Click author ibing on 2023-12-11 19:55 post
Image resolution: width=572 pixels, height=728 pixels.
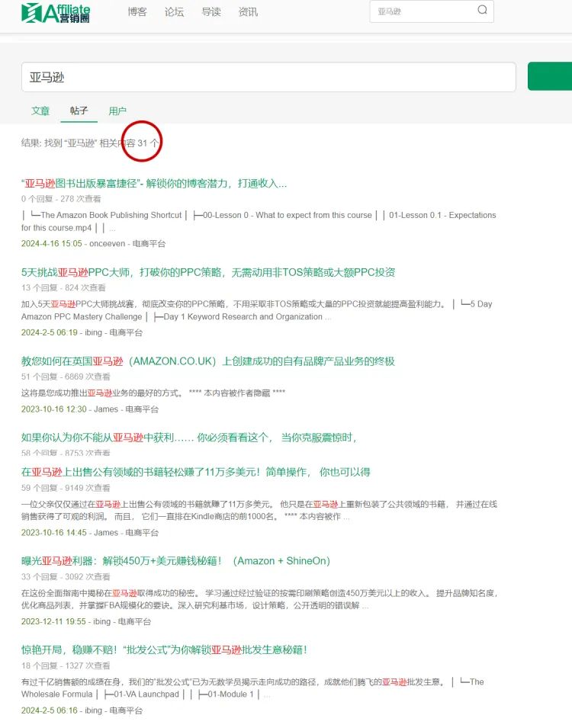coord(101,621)
